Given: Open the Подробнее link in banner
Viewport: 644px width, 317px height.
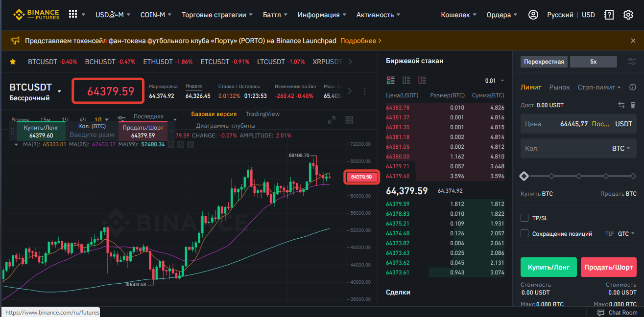Looking at the screenshot, I should (x=360, y=41).
